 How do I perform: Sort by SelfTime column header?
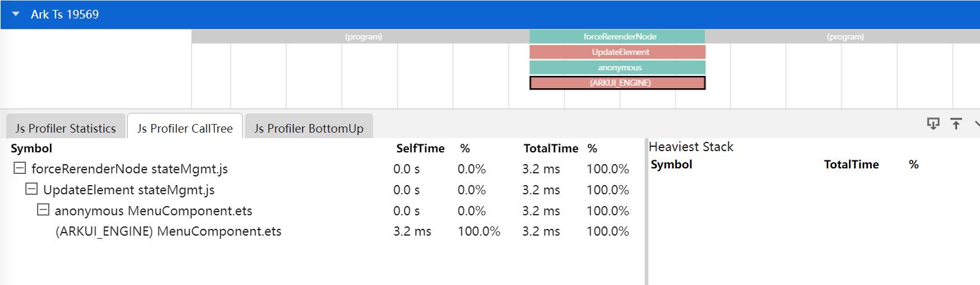420,149
